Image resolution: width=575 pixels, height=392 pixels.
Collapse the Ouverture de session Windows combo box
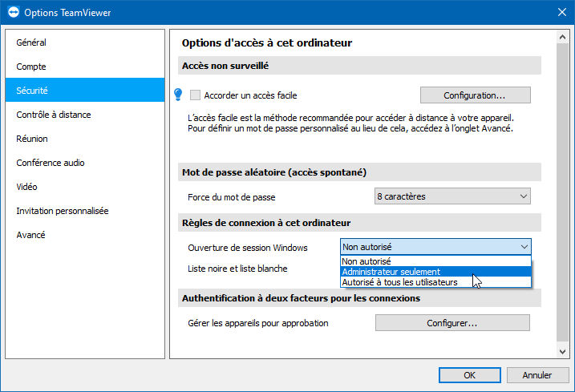[435, 247]
